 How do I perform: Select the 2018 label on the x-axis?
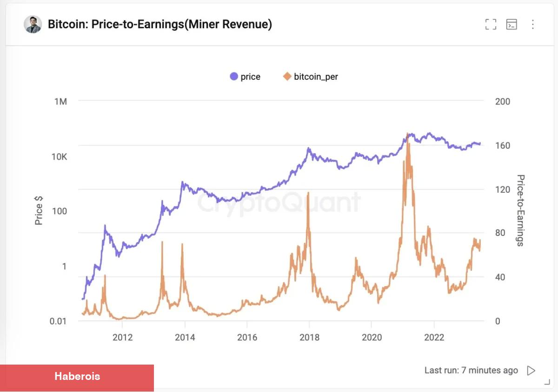click(x=309, y=338)
